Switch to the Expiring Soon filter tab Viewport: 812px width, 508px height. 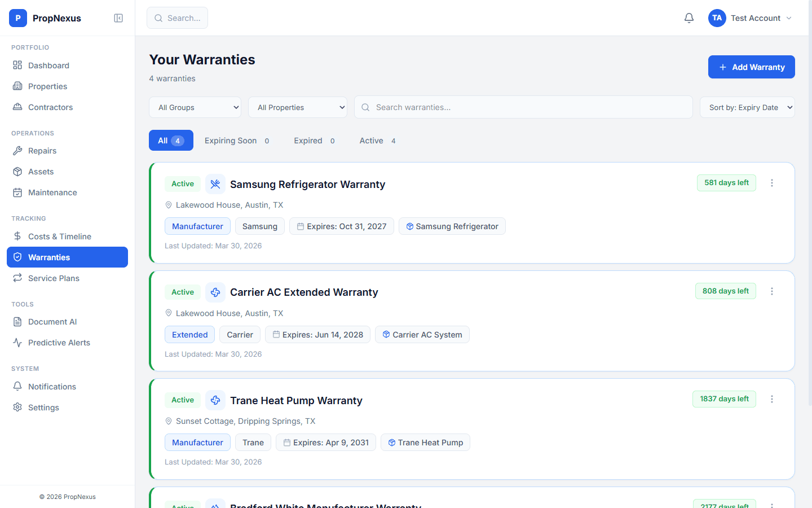click(231, 140)
